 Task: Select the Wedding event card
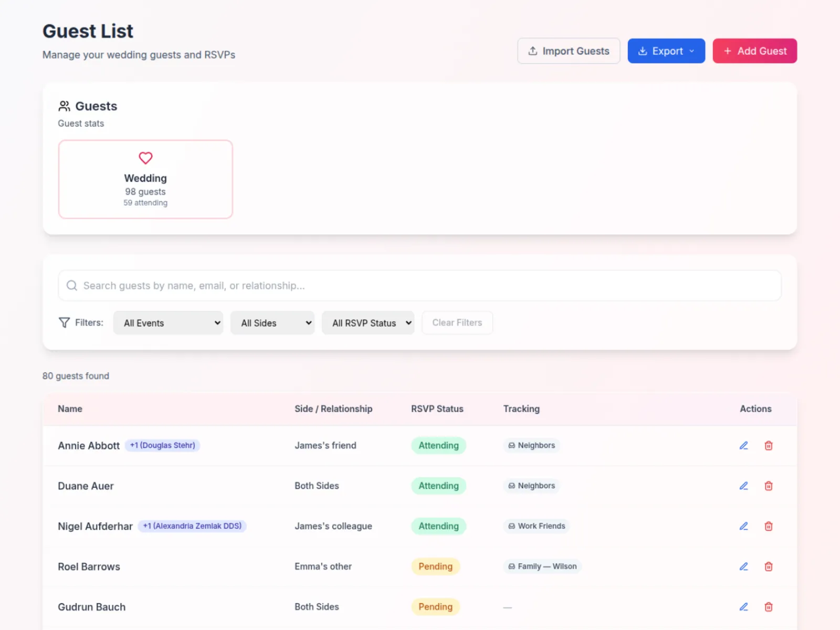tap(145, 179)
